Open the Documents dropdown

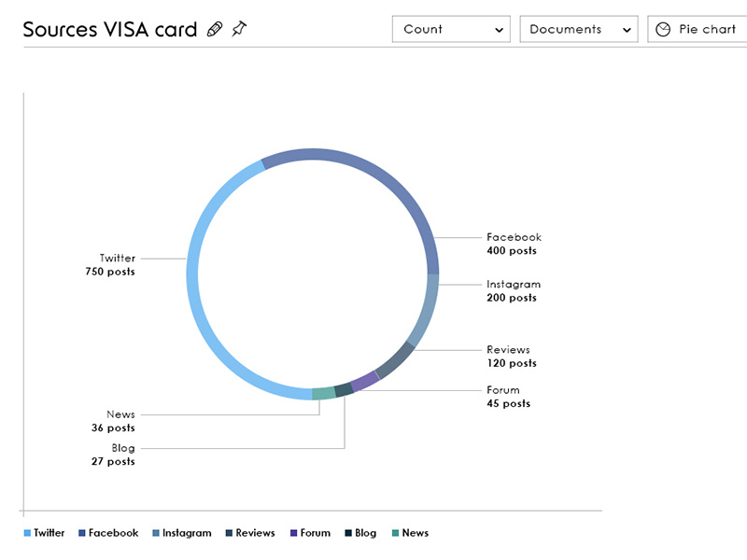[578, 29]
